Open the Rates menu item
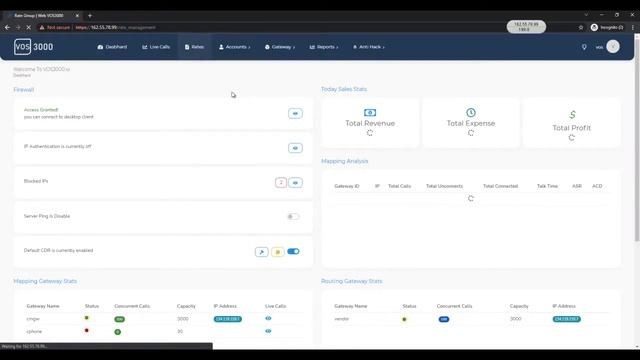Viewport: 640px width, 360px height. coord(194,47)
